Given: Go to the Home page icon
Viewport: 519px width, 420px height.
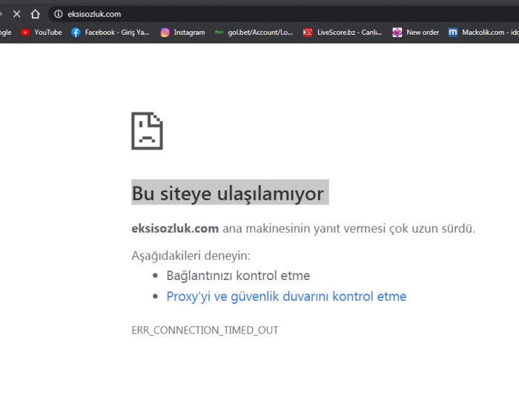Looking at the screenshot, I should pos(35,14).
